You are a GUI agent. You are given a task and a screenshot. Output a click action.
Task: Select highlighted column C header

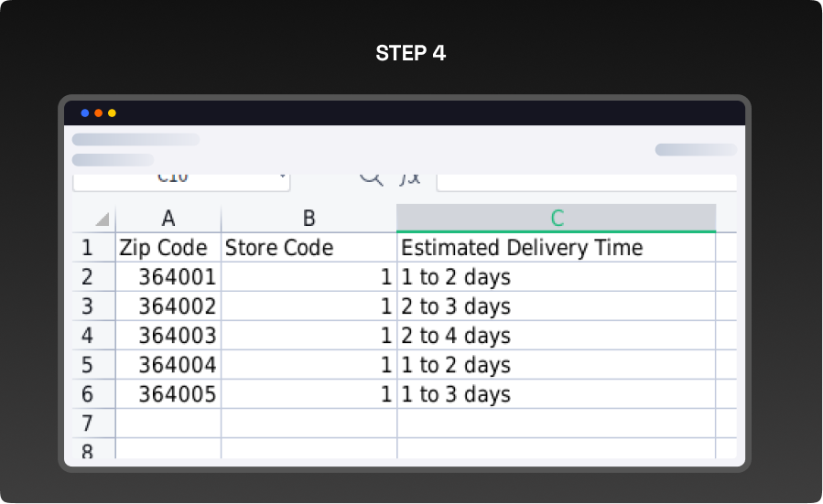click(x=556, y=219)
